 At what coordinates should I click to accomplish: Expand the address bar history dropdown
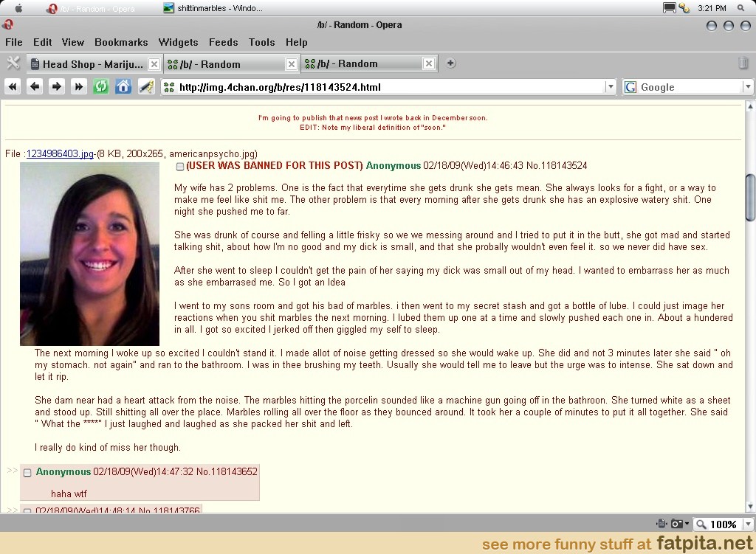610,87
